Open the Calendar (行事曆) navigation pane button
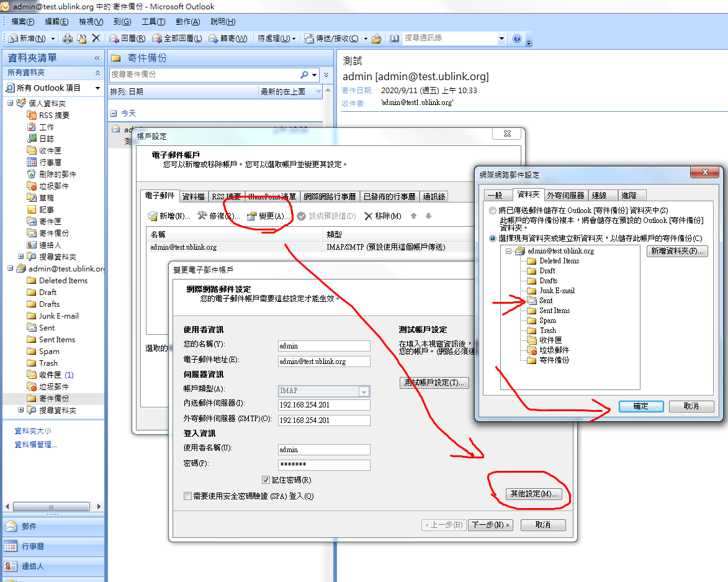This screenshot has height=582, width=728. (32, 547)
